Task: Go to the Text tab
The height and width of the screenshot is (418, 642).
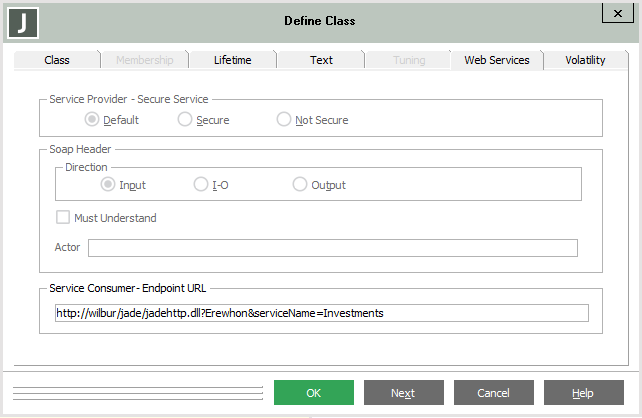Action: tap(321, 60)
